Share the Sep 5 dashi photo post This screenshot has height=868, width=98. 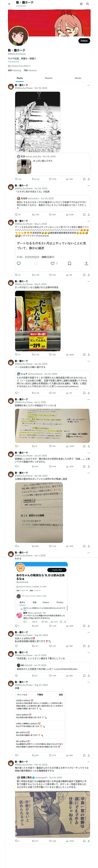click(x=89, y=354)
